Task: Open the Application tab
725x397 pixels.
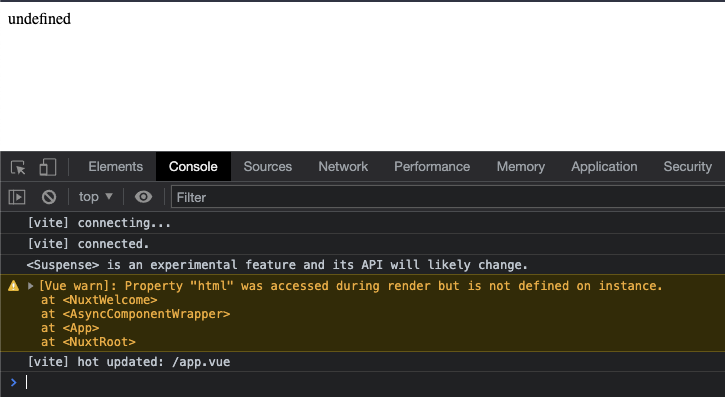Action: click(604, 166)
